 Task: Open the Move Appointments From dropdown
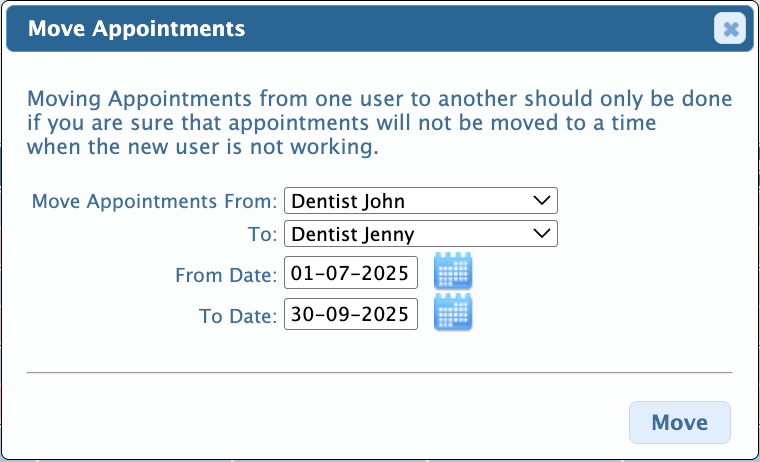tap(421, 201)
